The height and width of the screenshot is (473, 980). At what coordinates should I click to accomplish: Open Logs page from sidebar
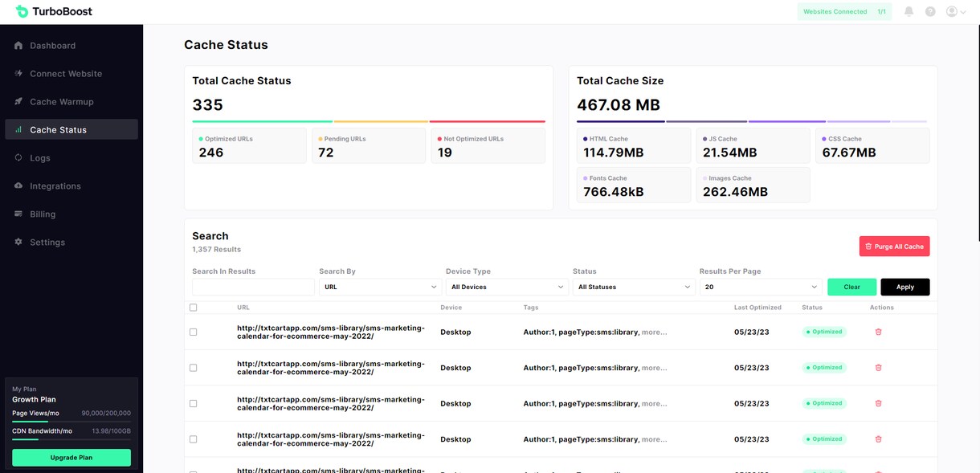point(71,158)
